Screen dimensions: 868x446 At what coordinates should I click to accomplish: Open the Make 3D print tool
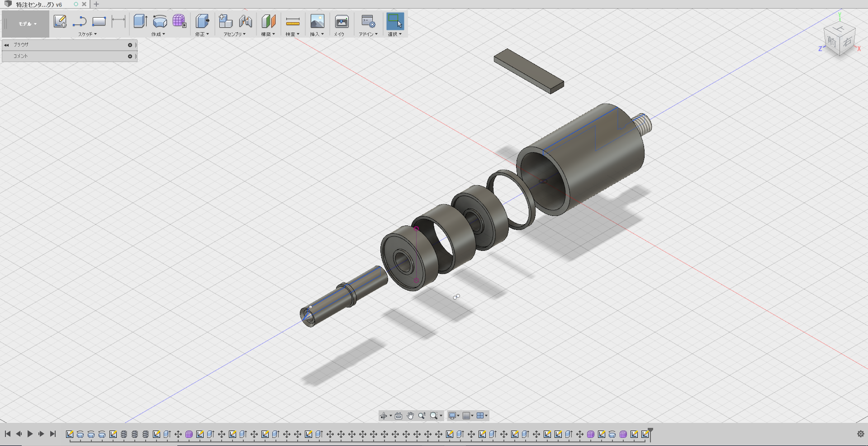coord(342,21)
